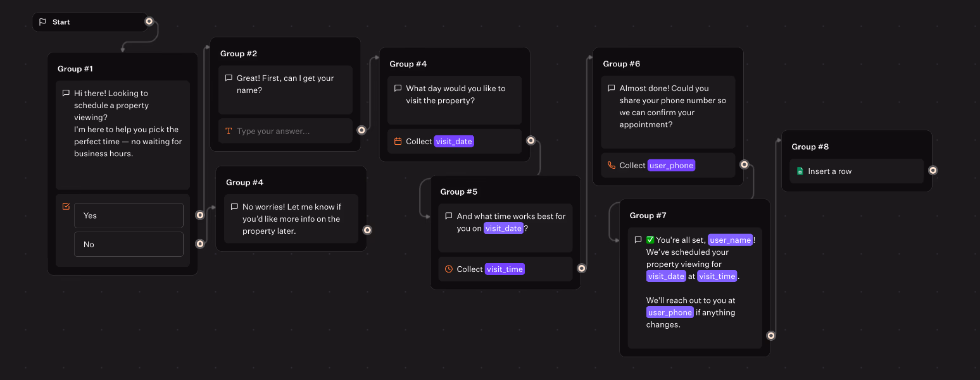Click the Group #8 output connector dot
The height and width of the screenshot is (380, 980).
coord(933,171)
